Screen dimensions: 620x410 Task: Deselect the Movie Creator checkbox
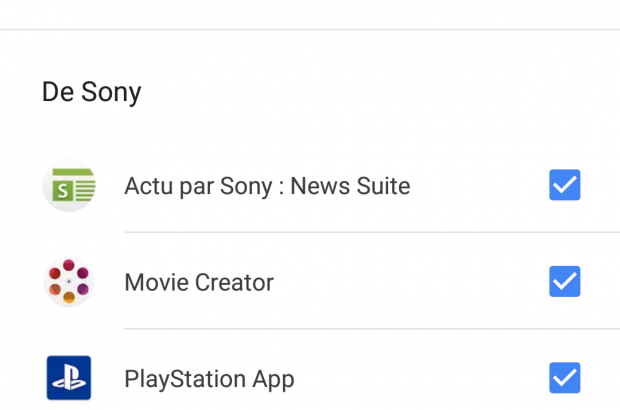click(565, 282)
